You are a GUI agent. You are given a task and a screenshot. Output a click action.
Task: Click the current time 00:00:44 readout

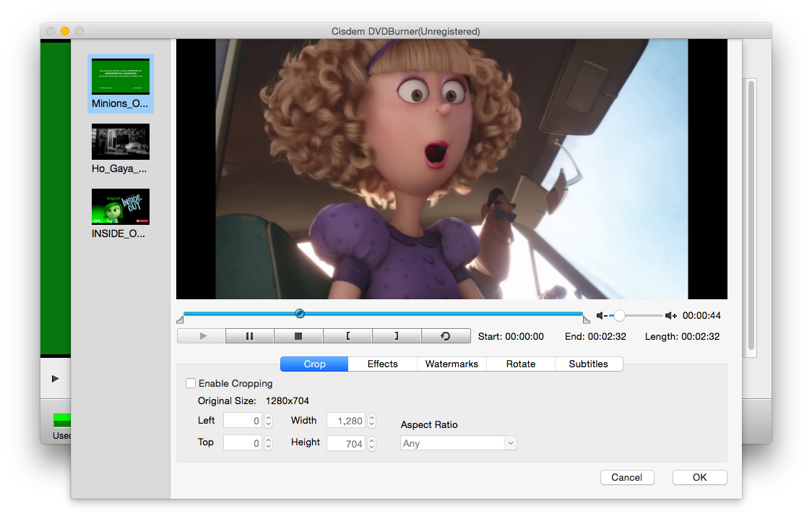pos(701,315)
